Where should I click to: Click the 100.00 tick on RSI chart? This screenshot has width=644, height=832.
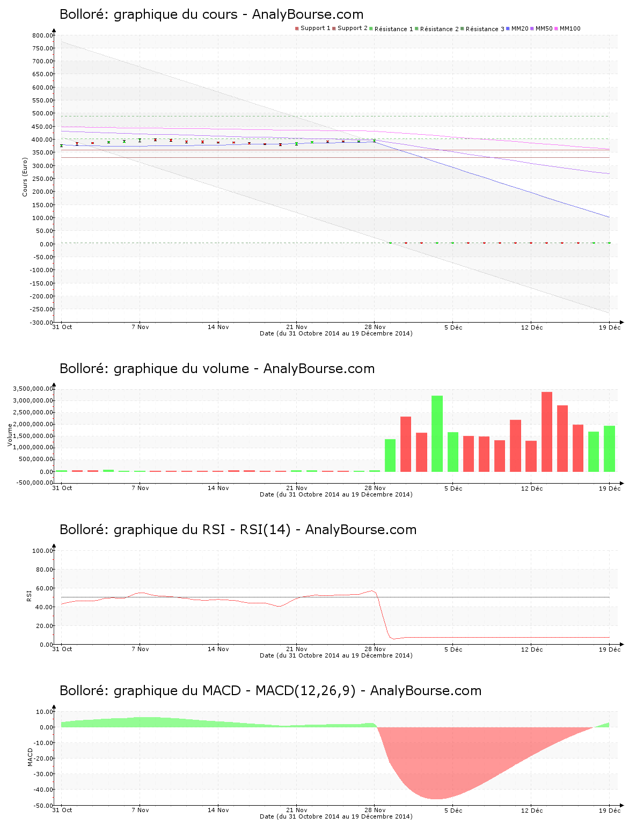pos(42,551)
